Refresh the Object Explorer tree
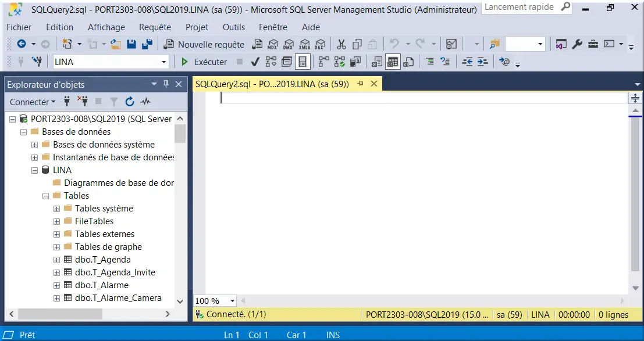 (130, 101)
